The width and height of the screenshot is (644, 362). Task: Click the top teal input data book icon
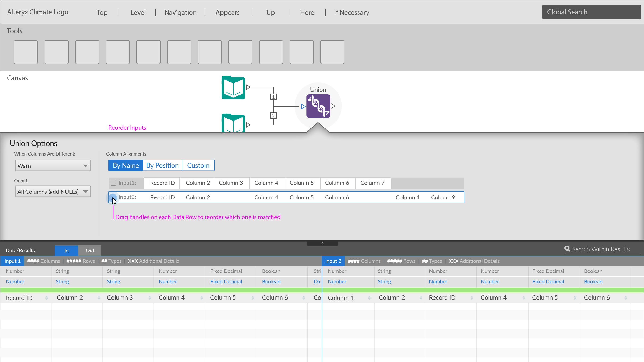tap(233, 88)
